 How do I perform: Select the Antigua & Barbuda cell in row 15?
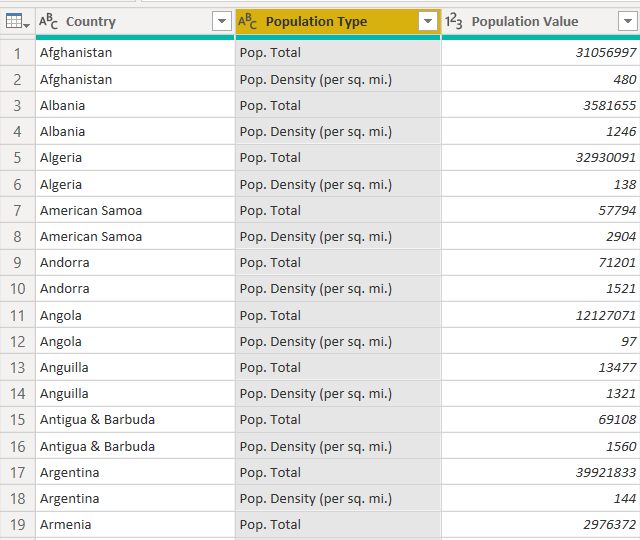coord(135,420)
